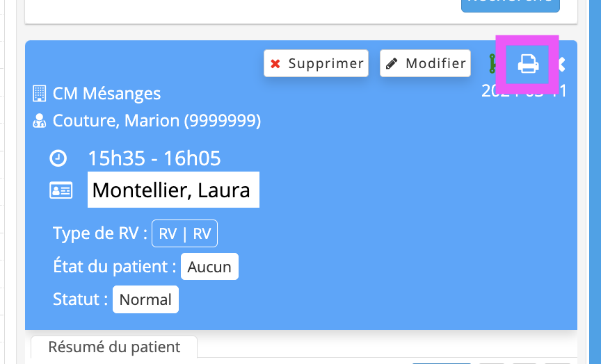Delete the appointment with the Supprimer button
The width and height of the screenshot is (601, 364).
pos(316,63)
